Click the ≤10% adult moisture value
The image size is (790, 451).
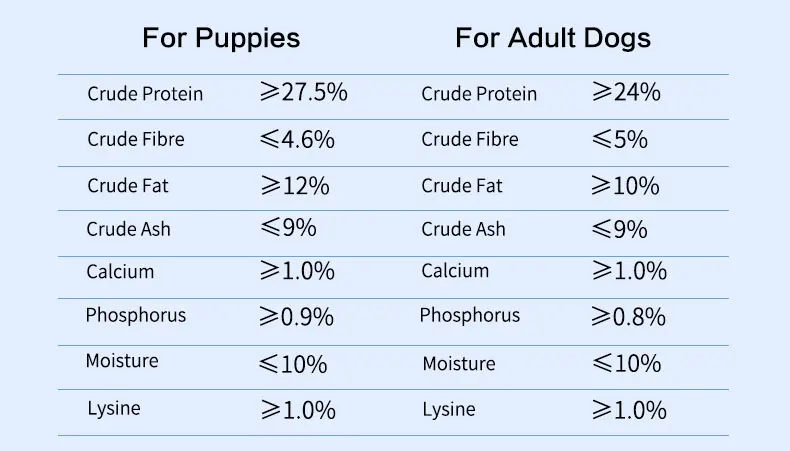[626, 363]
